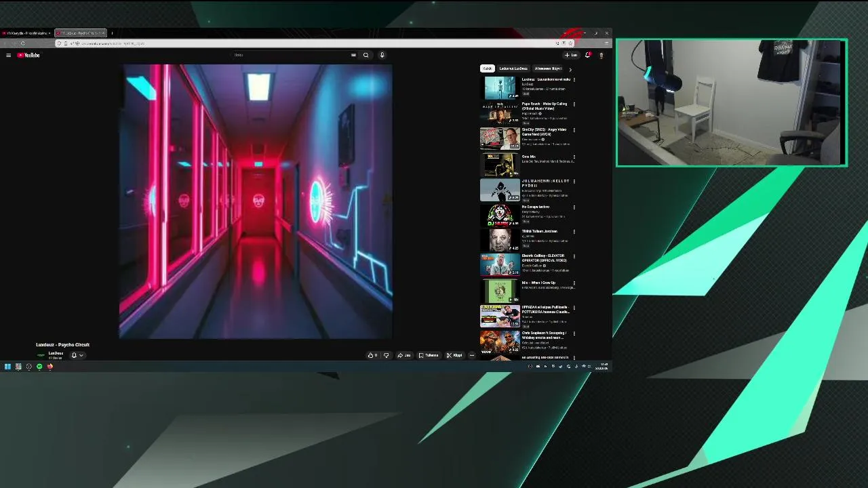Open the notifications bell in YouTube header
Screen dimensions: 868x488
point(587,55)
